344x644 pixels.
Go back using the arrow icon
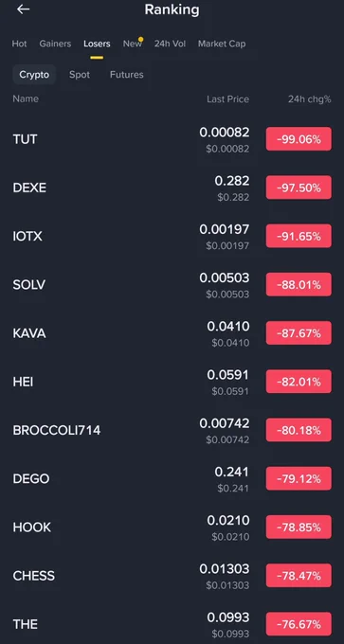coord(24,9)
